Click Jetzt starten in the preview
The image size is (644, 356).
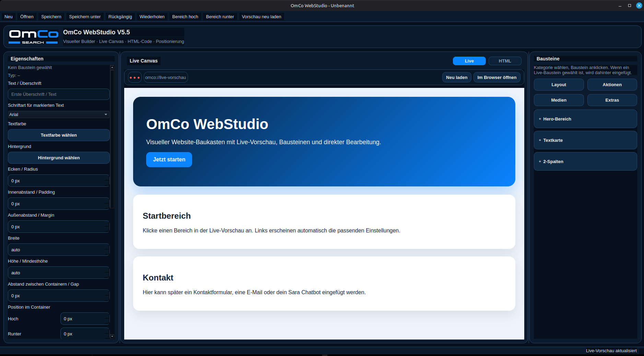169,160
